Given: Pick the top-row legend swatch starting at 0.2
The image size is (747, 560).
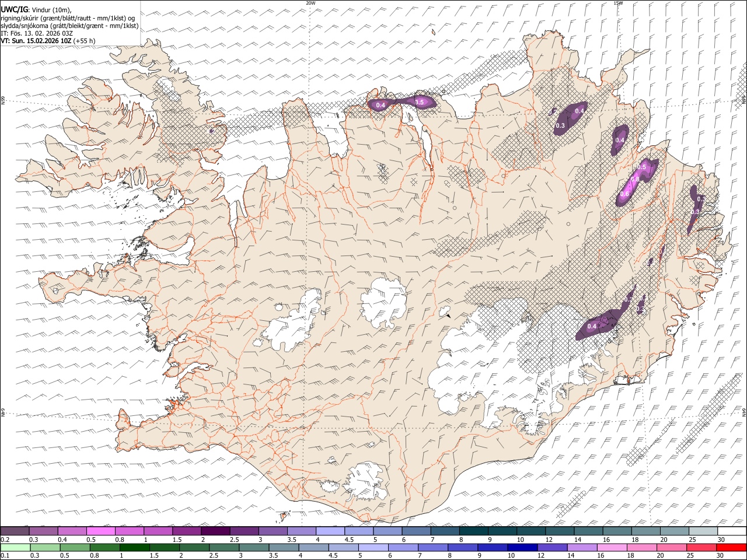Looking at the screenshot, I should coord(15,531).
